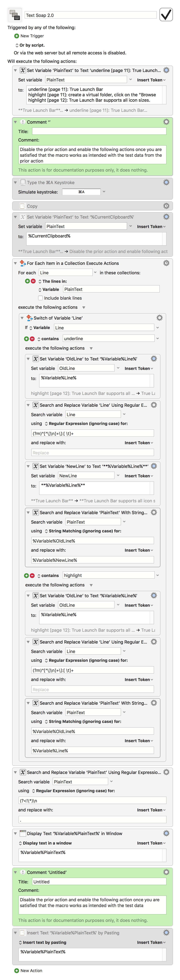Open gear menu for Comment 'Untitled' action
The width and height of the screenshot is (180, 980).
(166, 872)
